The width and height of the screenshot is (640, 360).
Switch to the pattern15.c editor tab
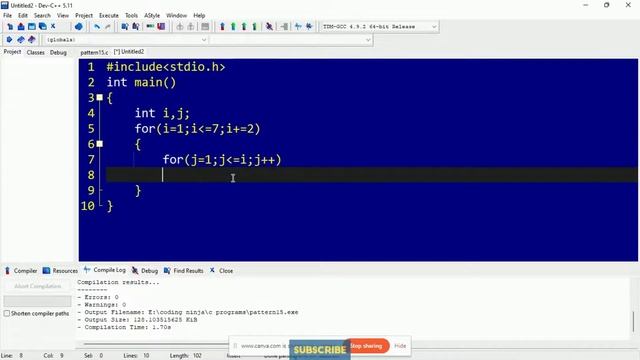94,52
